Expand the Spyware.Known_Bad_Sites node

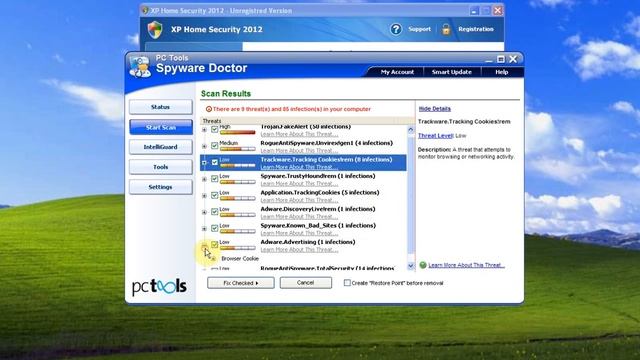204,229
